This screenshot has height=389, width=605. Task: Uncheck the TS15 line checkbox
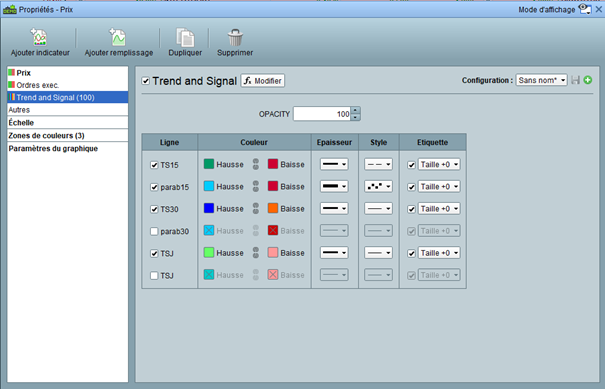coord(154,165)
